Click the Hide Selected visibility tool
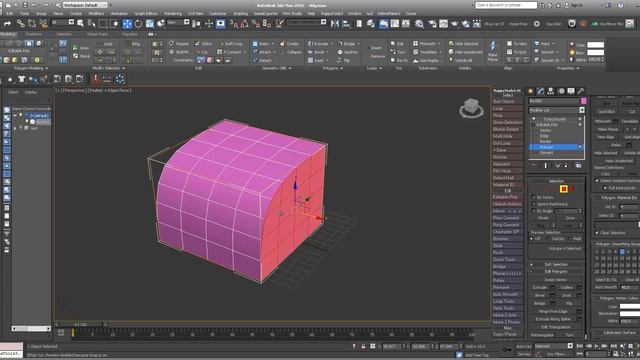 (x=463, y=43)
